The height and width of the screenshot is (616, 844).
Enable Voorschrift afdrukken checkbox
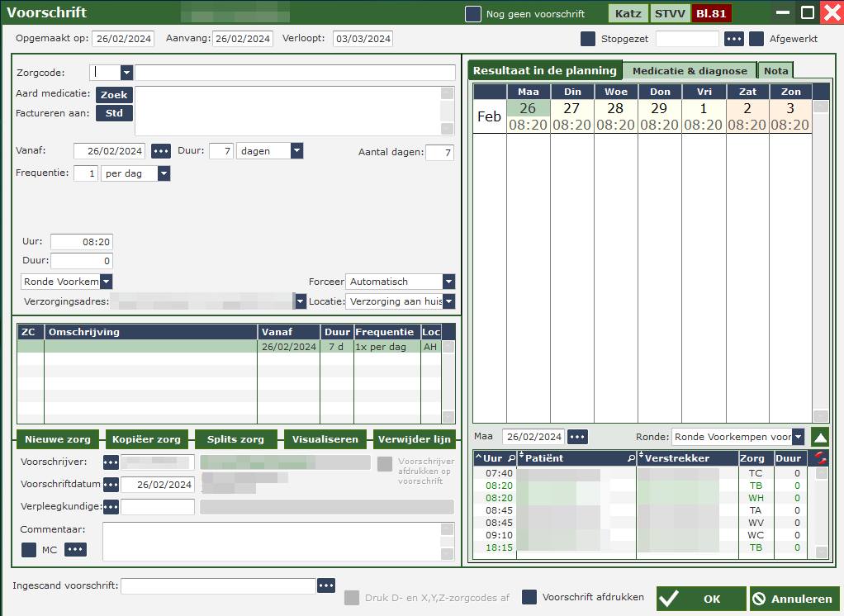(529, 597)
